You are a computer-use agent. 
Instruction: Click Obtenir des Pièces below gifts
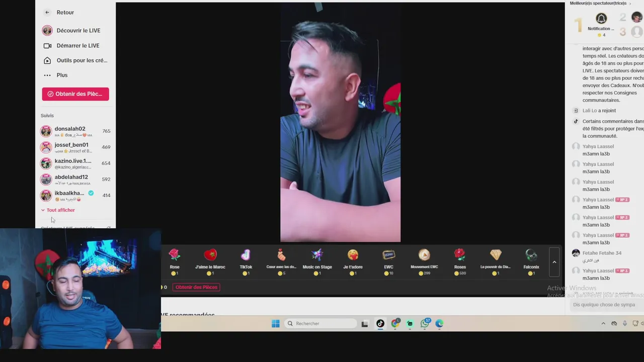click(196, 287)
